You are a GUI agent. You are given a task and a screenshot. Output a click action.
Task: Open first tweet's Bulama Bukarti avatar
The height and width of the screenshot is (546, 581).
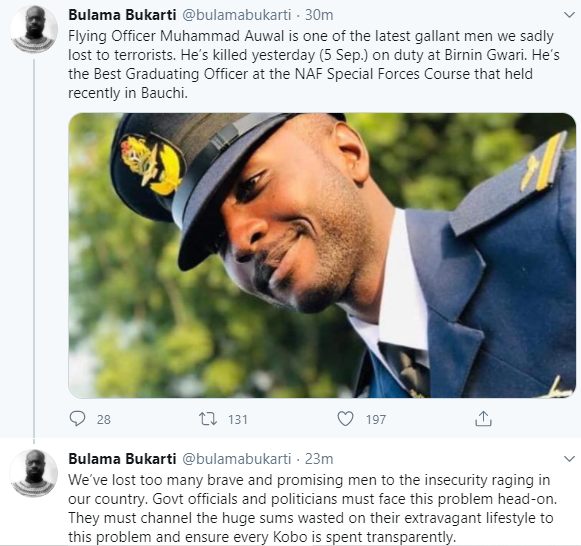coord(34,29)
